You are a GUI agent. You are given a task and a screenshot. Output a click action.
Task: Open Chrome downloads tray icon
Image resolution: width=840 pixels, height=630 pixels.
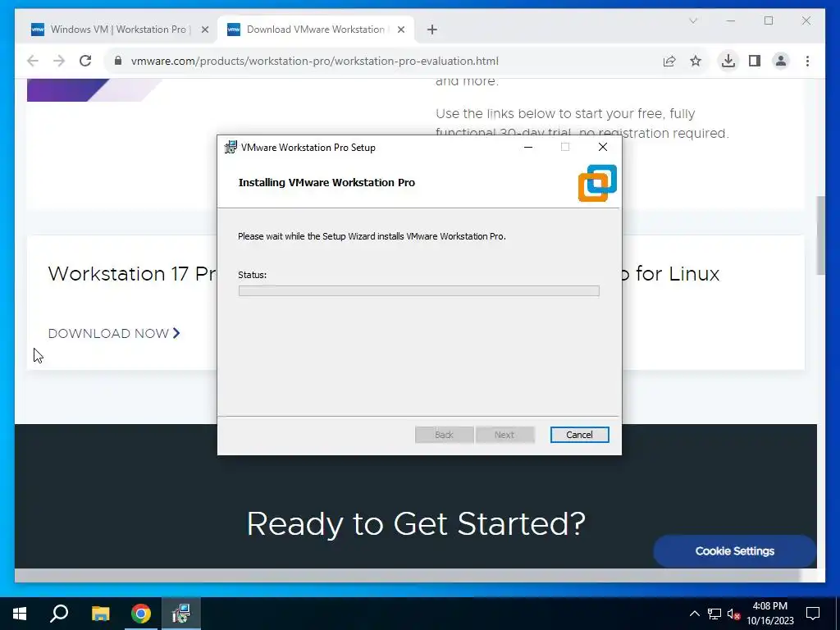(728, 61)
